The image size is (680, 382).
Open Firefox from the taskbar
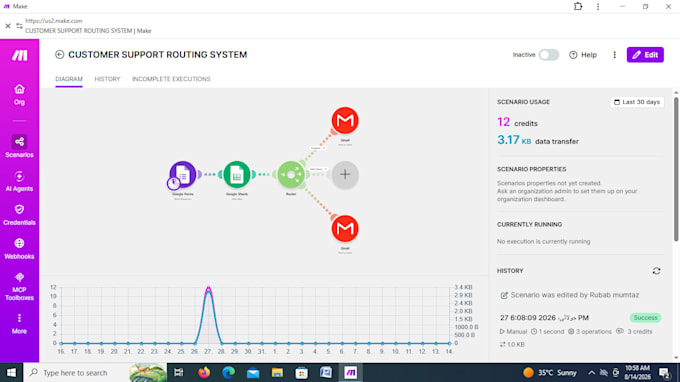coord(203,372)
